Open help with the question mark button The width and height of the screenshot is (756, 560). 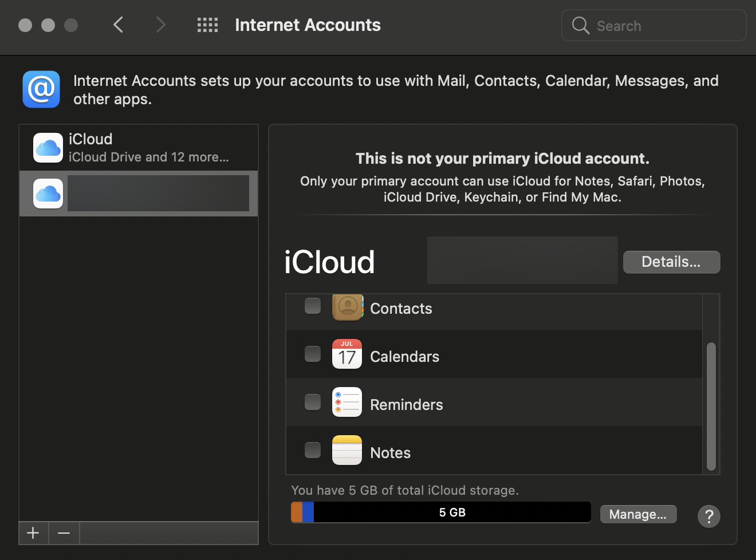[x=709, y=516]
